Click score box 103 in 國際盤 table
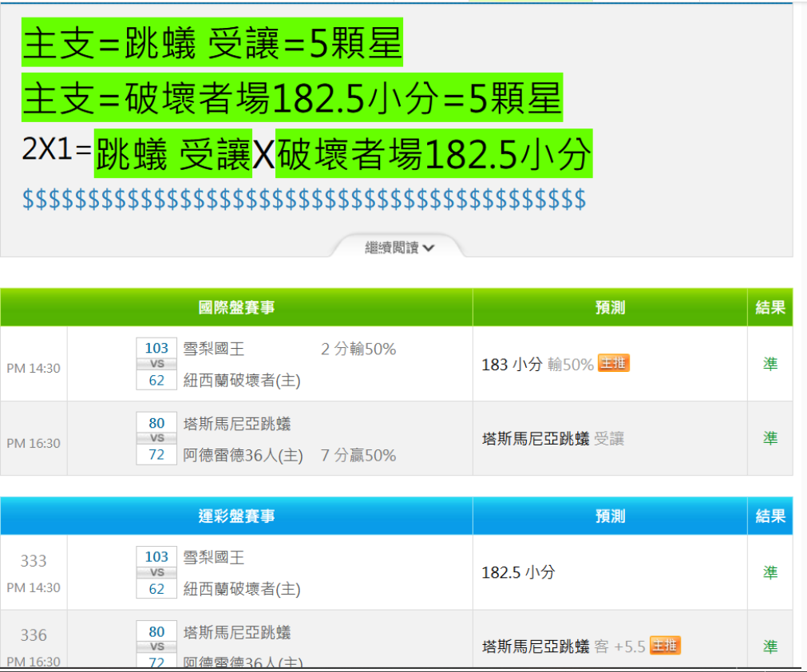 pyautogui.click(x=156, y=348)
